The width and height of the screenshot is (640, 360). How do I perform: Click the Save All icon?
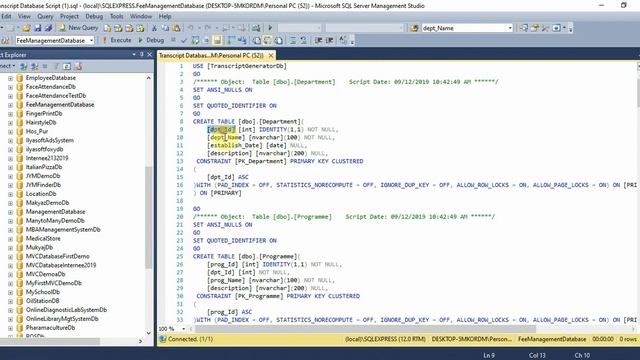48,28
